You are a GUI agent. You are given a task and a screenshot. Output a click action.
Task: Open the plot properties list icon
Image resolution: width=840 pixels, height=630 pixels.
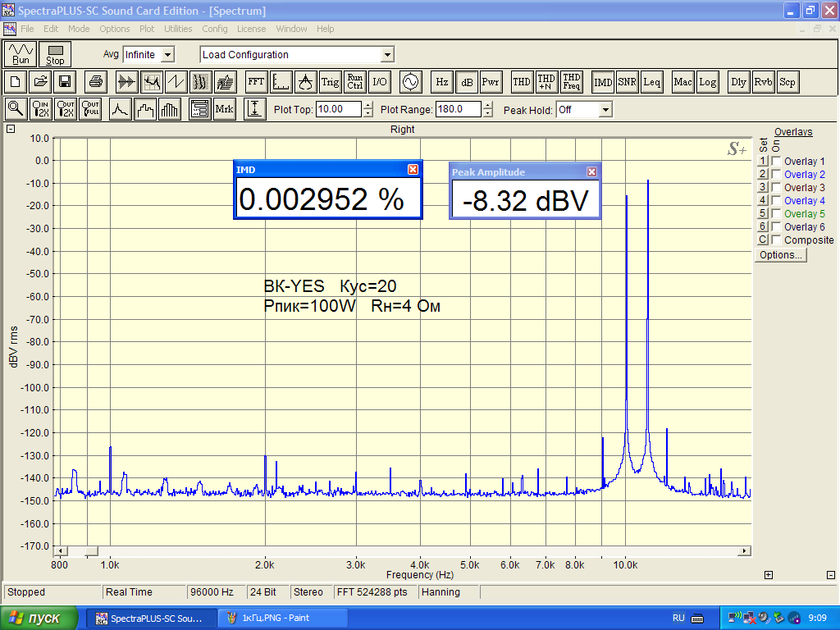click(x=200, y=109)
